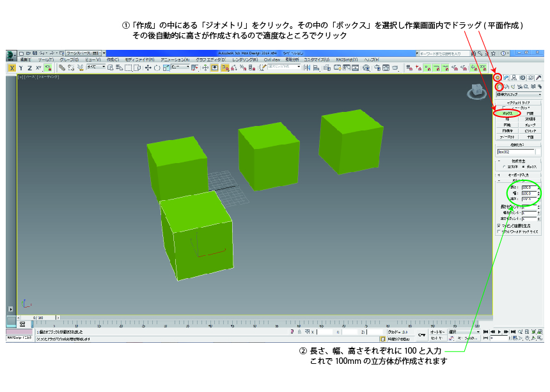Click the Render Production teapot icon
The height and width of the screenshot is (392, 550).
(x=395, y=68)
